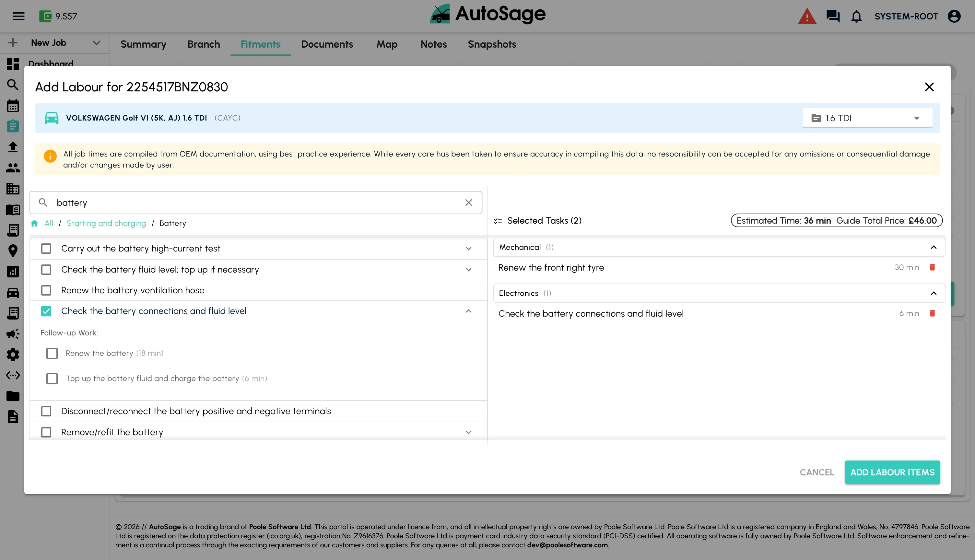Image resolution: width=975 pixels, height=560 pixels.
Task: Expand the 'battery high-current test' row
Action: point(468,249)
